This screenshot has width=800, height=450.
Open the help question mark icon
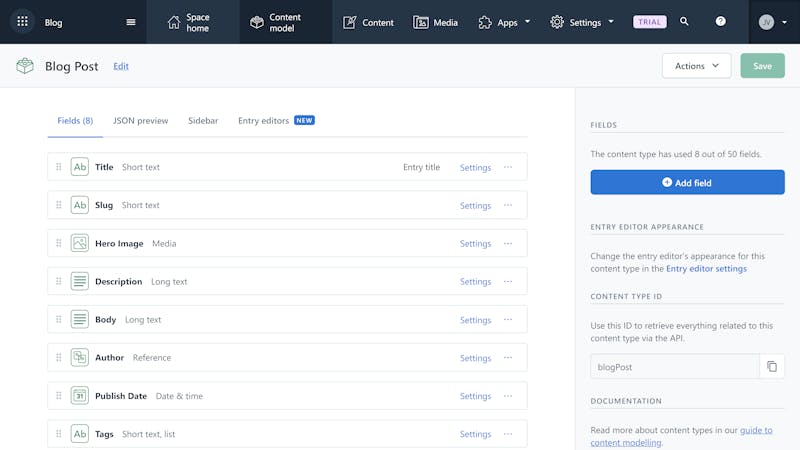coord(720,21)
